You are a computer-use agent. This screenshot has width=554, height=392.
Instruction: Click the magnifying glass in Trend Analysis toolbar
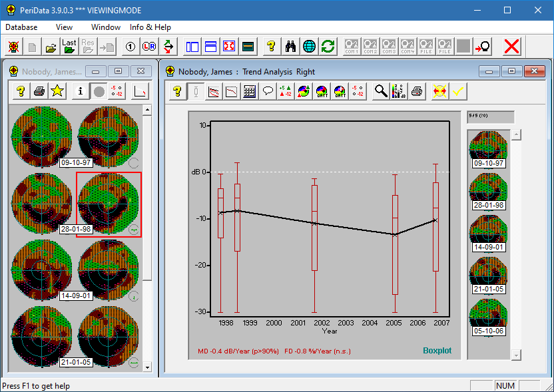pos(380,92)
